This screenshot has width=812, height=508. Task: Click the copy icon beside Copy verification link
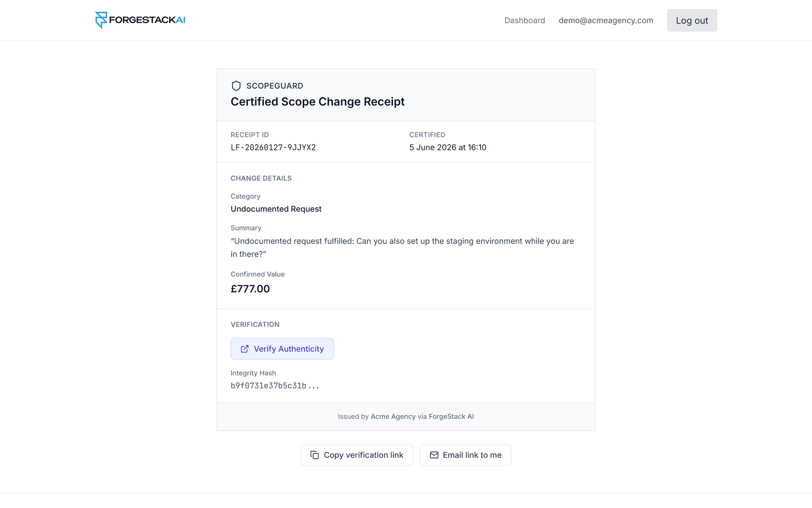coord(315,455)
